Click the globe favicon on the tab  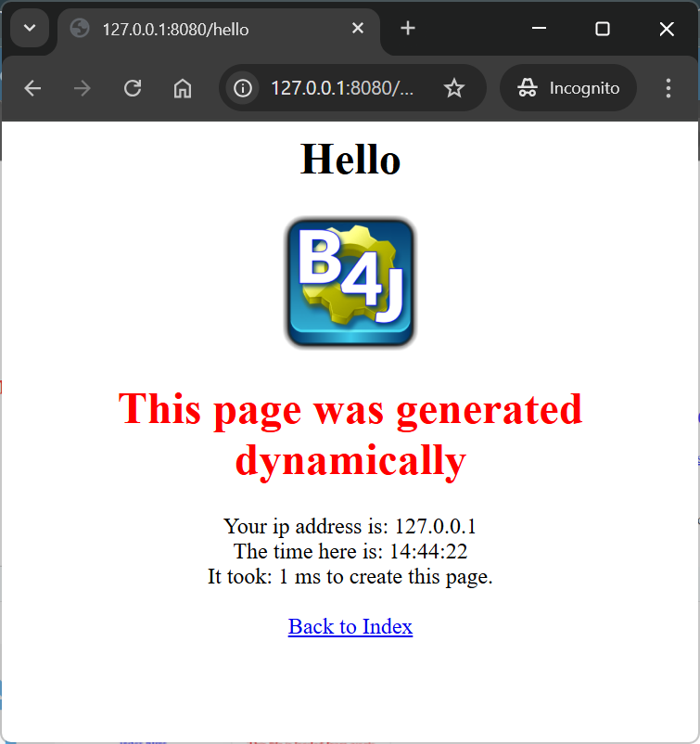coord(80,29)
